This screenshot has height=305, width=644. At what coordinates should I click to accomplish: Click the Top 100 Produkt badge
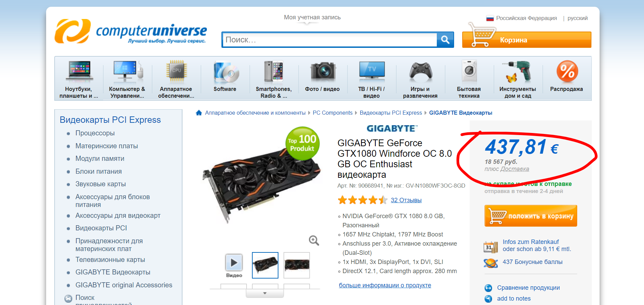[303, 144]
